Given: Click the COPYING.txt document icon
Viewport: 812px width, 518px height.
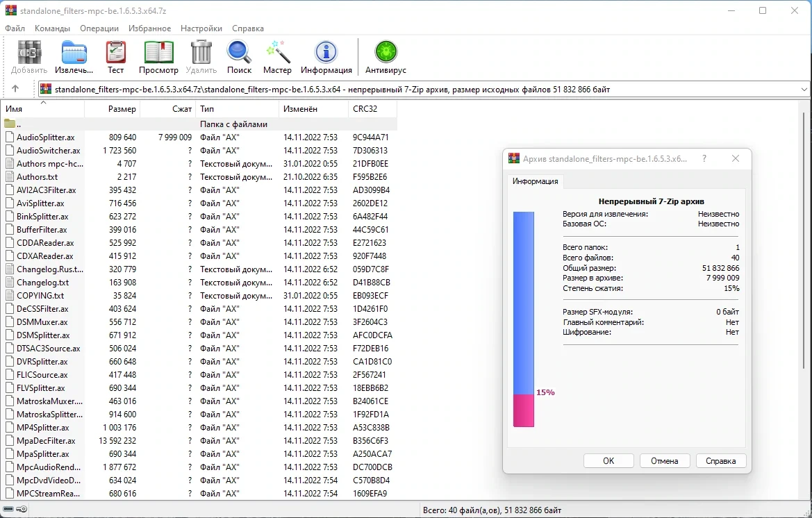Looking at the screenshot, I should pyautogui.click(x=9, y=296).
